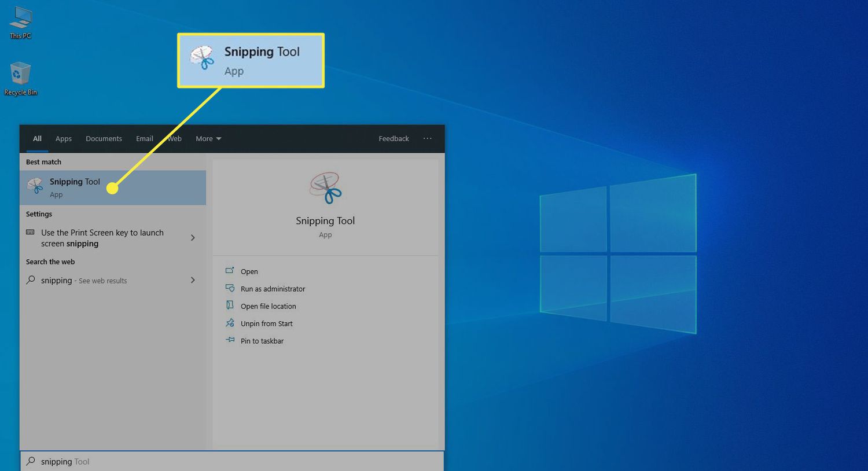The height and width of the screenshot is (471, 868).
Task: Select 'snipping - See web results' entry
Action: (113, 280)
